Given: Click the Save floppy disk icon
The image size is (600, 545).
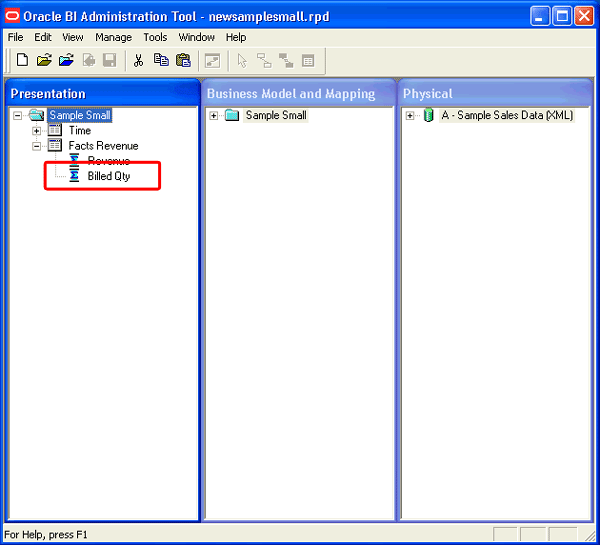Looking at the screenshot, I should pos(109,60).
